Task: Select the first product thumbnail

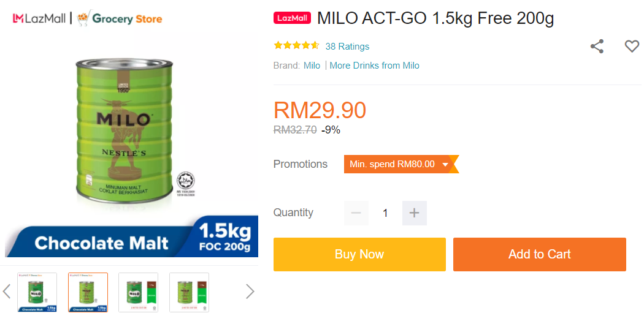Action: [37, 292]
